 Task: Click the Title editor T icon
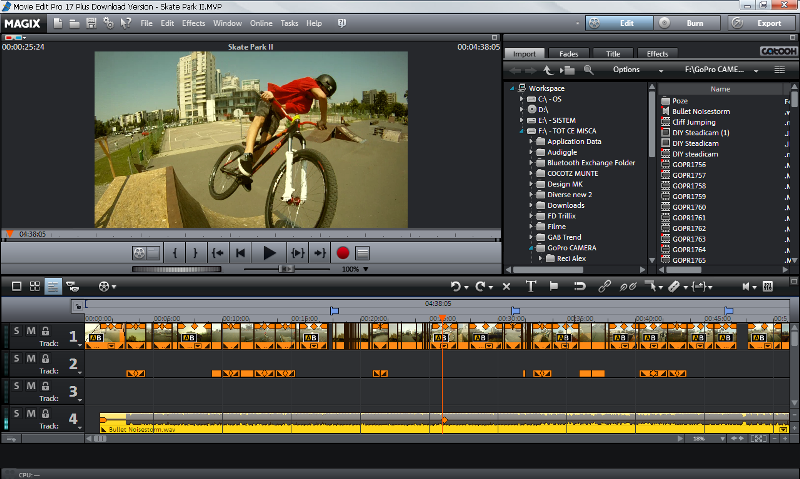pyautogui.click(x=531, y=286)
